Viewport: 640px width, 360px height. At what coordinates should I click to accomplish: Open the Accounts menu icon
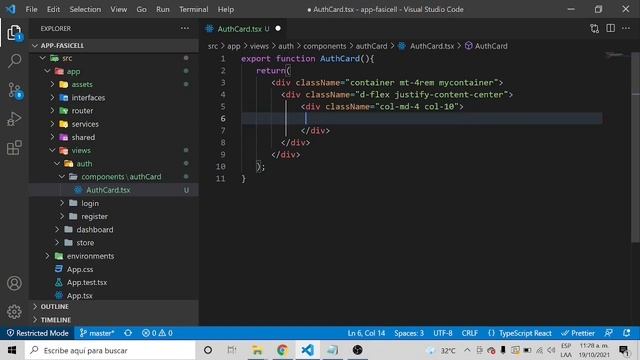14,283
